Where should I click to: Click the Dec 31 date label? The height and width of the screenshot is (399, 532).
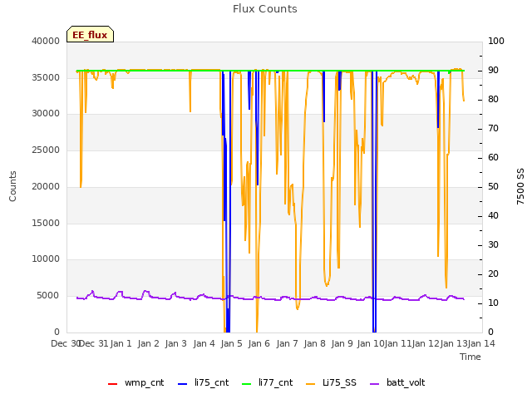[93, 343]
